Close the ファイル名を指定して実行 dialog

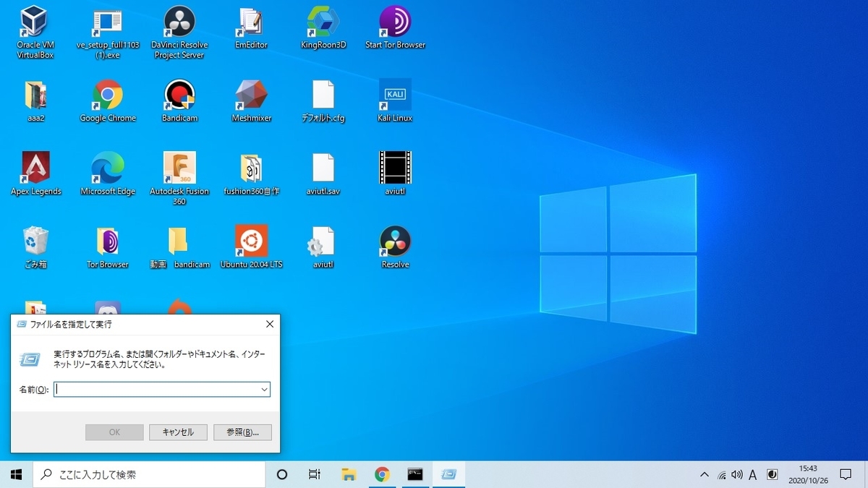pos(269,325)
